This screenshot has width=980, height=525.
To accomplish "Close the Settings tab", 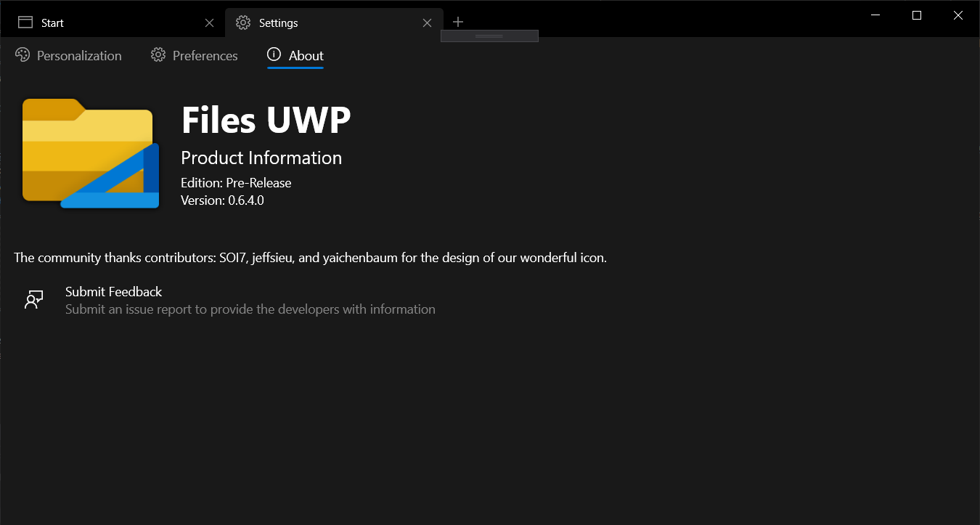I will click(x=427, y=23).
